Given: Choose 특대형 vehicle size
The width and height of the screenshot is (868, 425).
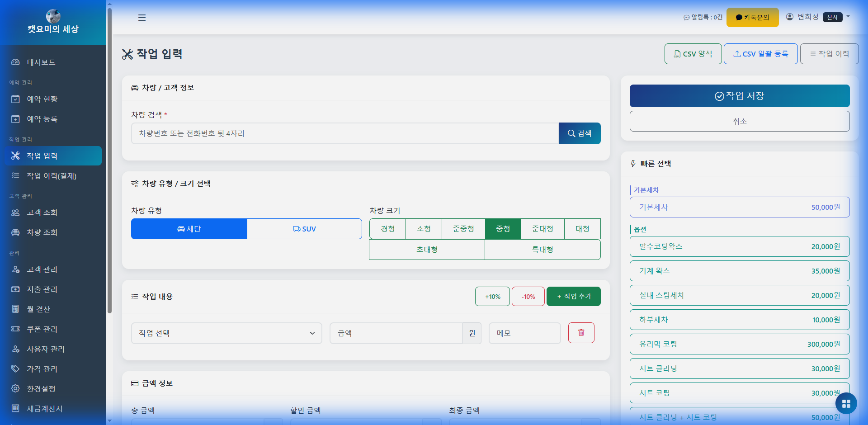Looking at the screenshot, I should coord(542,250).
